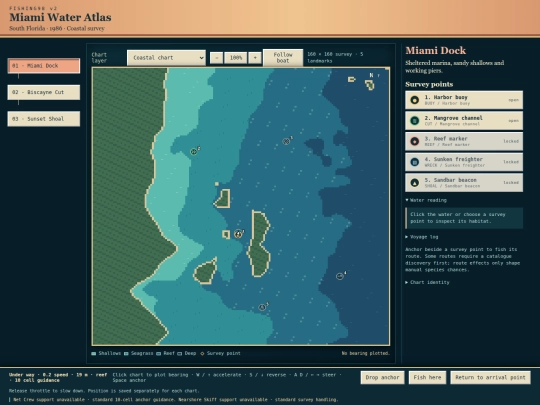Click the Miami Water Atlas title
Viewport: 540px width, 405px height.
60,17
